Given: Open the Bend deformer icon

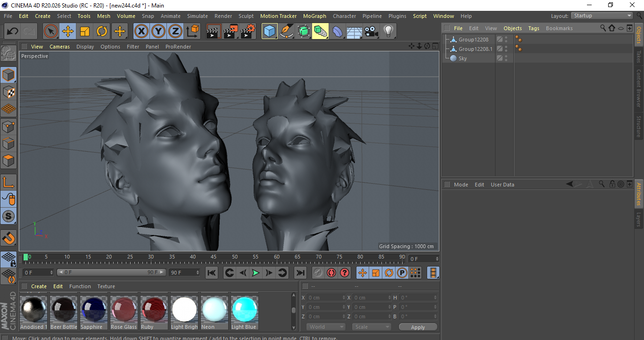Looking at the screenshot, I should point(338,32).
